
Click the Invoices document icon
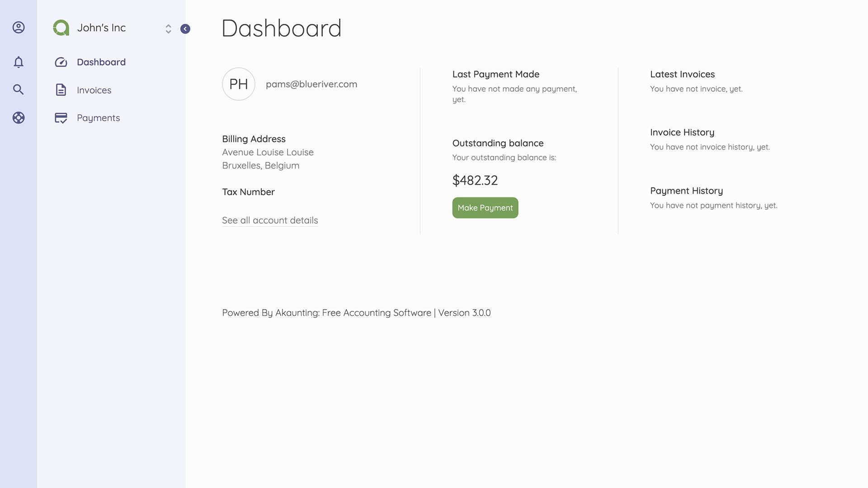(61, 90)
